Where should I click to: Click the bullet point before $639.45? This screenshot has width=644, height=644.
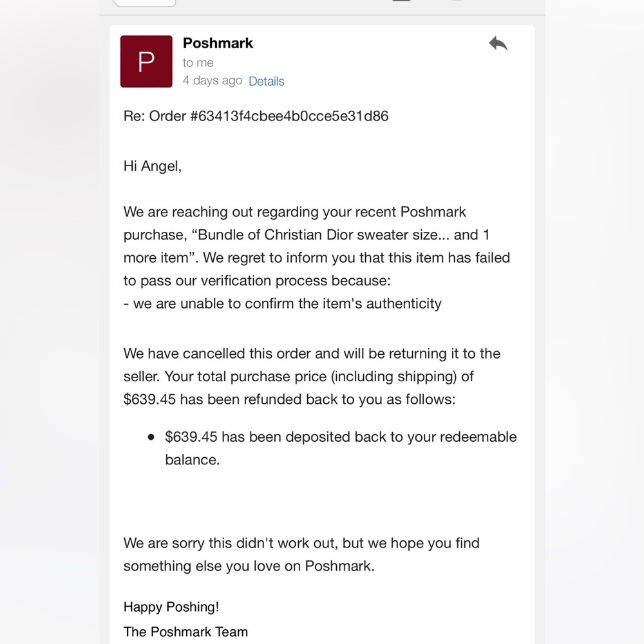pyautogui.click(x=151, y=437)
